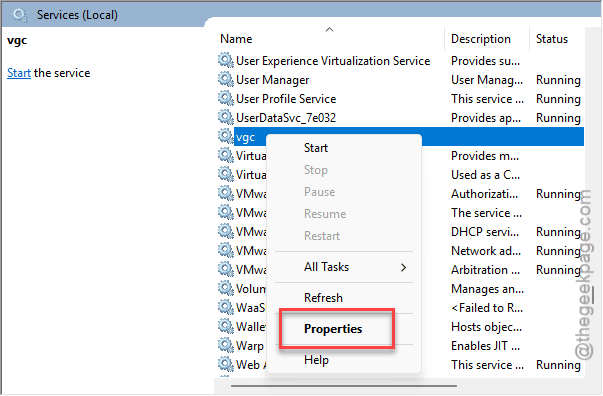The height and width of the screenshot is (396, 603).
Task: Click the 'Enables JIT ...' description cell
Action: click(x=485, y=346)
